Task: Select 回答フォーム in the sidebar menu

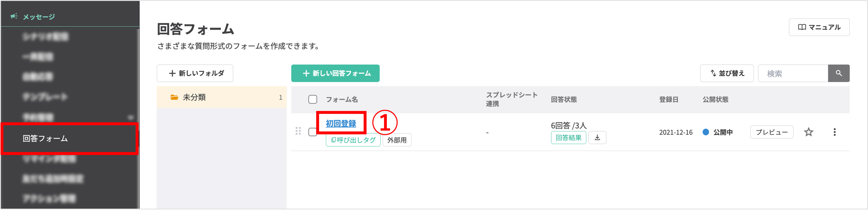Action: point(45,138)
